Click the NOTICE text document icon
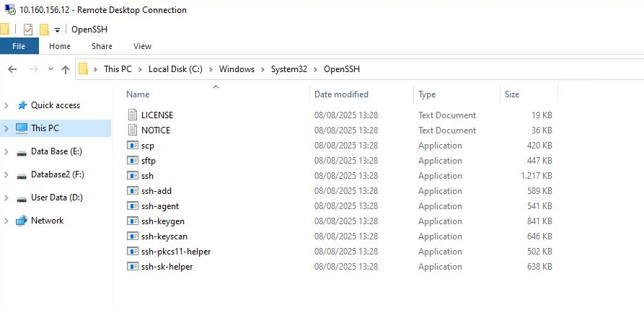Screen dimensions: 644x310 (132, 130)
